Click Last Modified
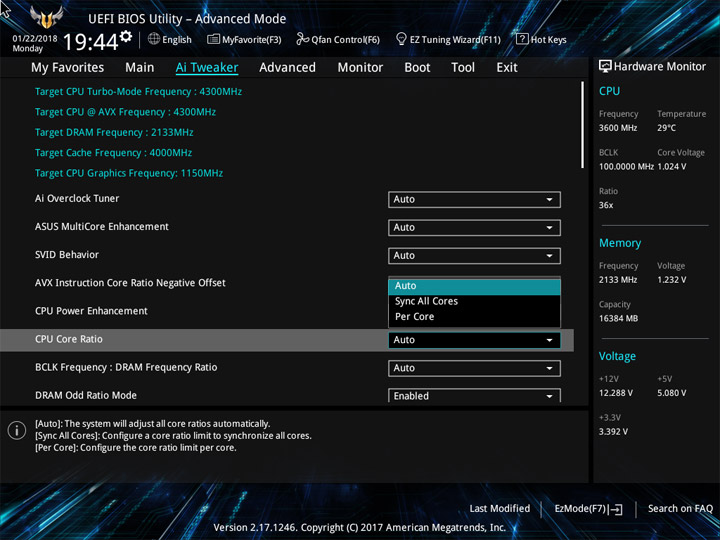The width and height of the screenshot is (720, 540). point(500,508)
